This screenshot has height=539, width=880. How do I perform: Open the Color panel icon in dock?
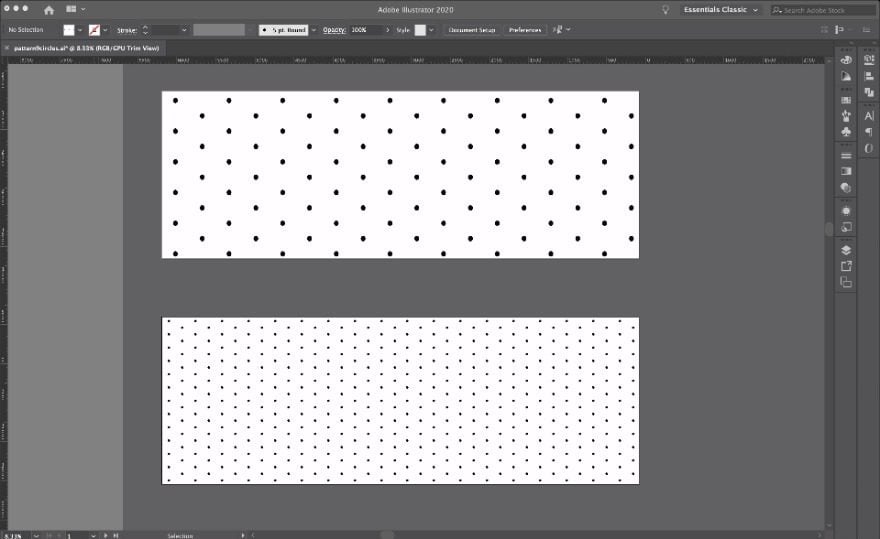846,60
